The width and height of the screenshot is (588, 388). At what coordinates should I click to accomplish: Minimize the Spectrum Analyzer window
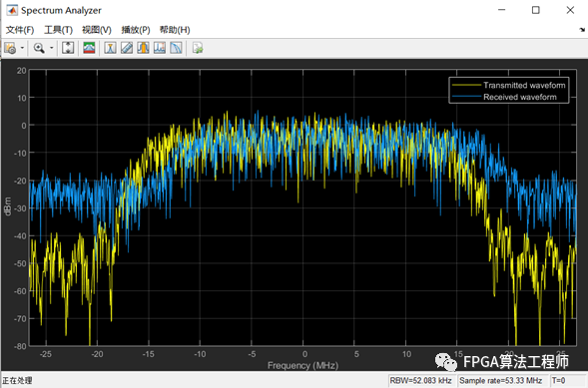502,10
